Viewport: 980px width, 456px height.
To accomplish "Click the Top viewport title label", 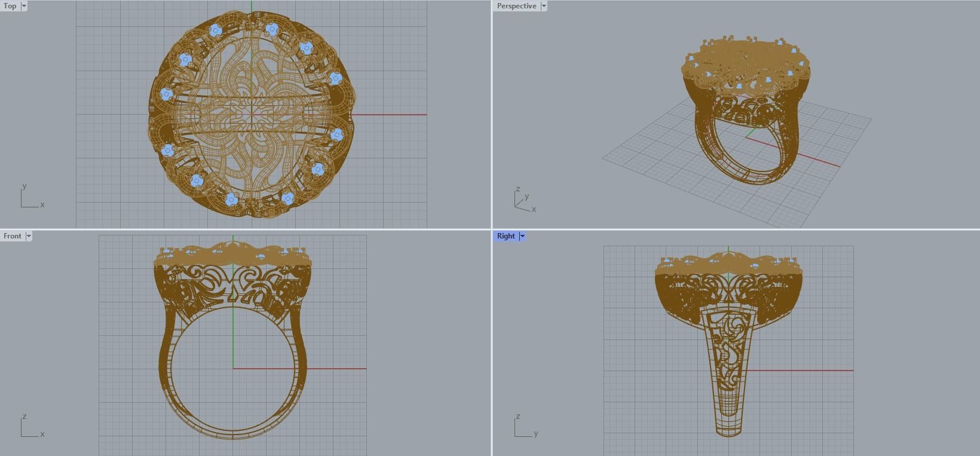I will [x=10, y=6].
